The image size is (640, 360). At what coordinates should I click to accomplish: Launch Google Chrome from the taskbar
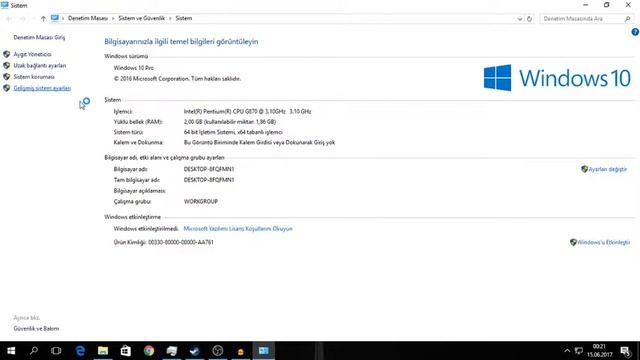(x=149, y=351)
